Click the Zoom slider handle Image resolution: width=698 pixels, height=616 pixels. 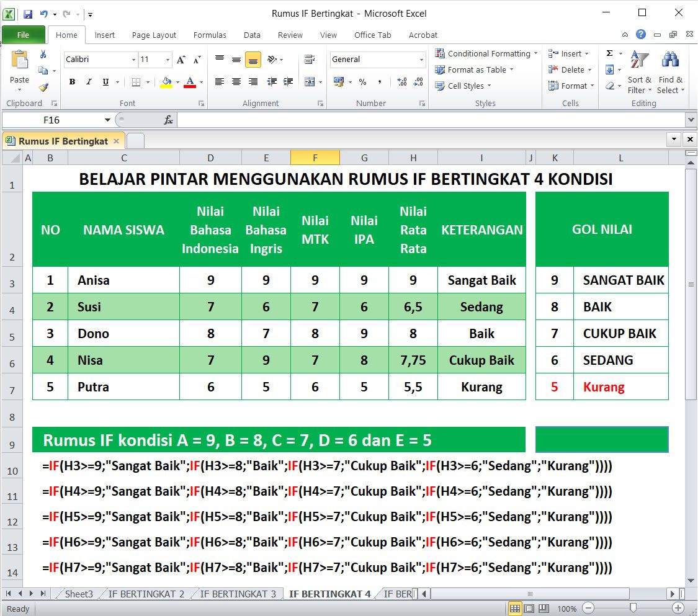tap(633, 608)
